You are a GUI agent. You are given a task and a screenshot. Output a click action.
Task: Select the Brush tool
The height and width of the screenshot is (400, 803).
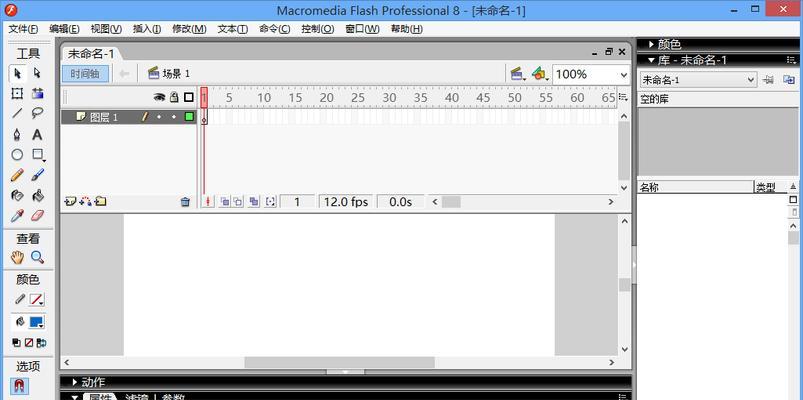click(x=37, y=175)
